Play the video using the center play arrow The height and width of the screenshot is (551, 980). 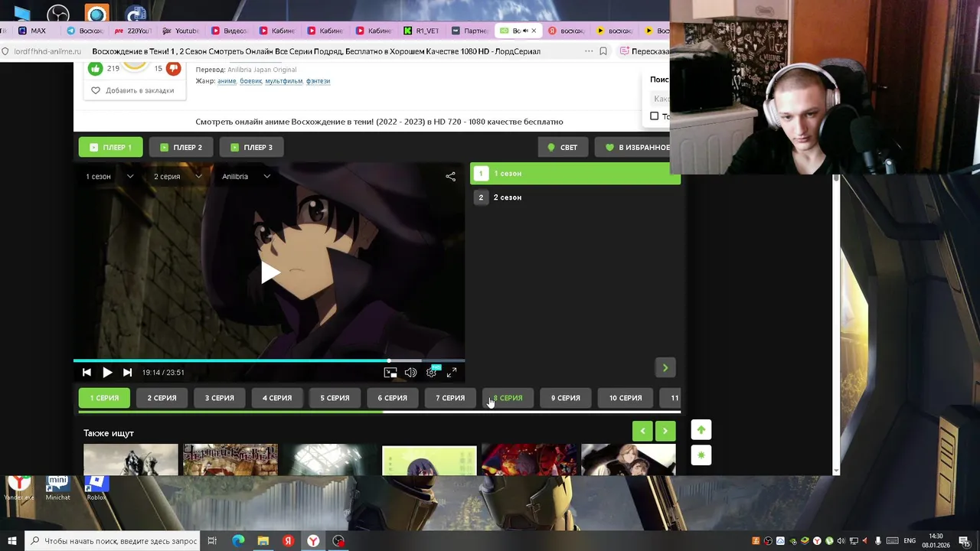pos(269,272)
